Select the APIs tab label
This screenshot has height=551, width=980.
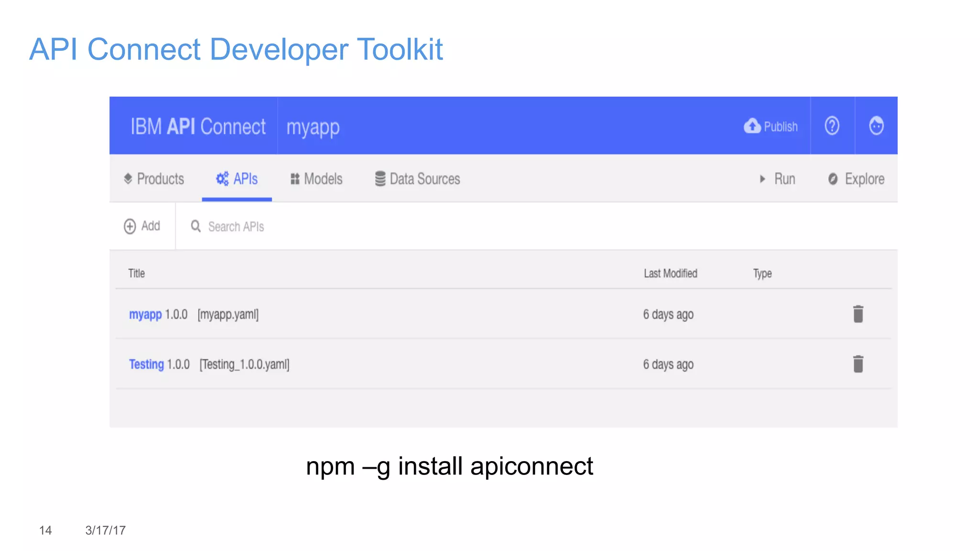tap(245, 179)
